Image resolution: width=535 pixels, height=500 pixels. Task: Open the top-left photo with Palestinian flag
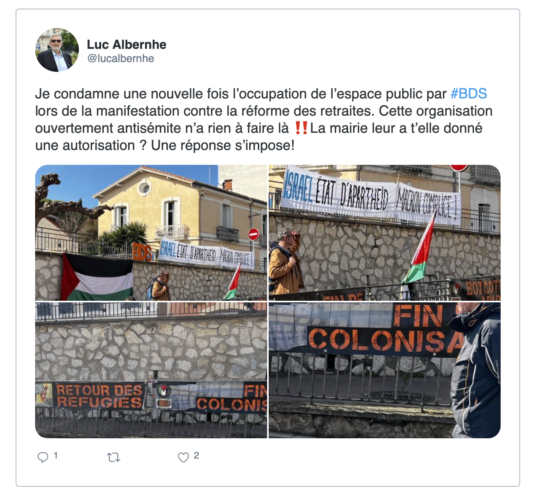[x=151, y=232]
